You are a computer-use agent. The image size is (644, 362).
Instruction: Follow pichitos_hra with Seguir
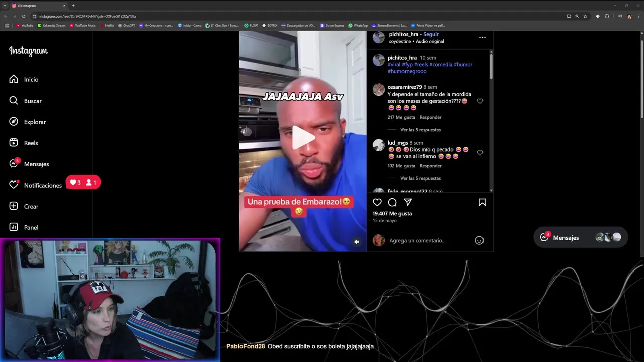pyautogui.click(x=431, y=34)
